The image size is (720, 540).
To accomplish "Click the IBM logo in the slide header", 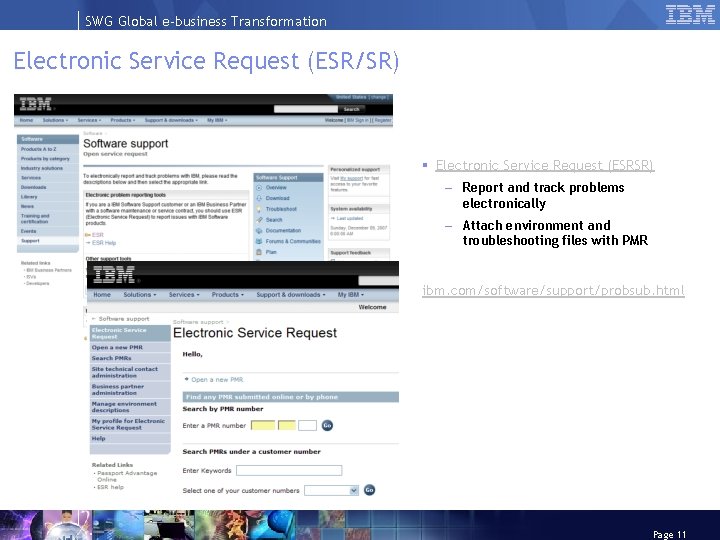I will click(x=690, y=14).
